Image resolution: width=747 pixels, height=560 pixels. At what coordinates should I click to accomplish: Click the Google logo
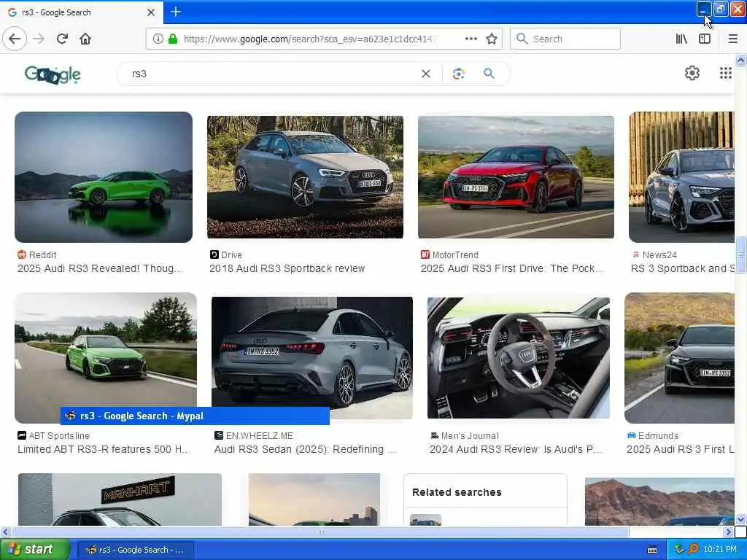tap(53, 74)
